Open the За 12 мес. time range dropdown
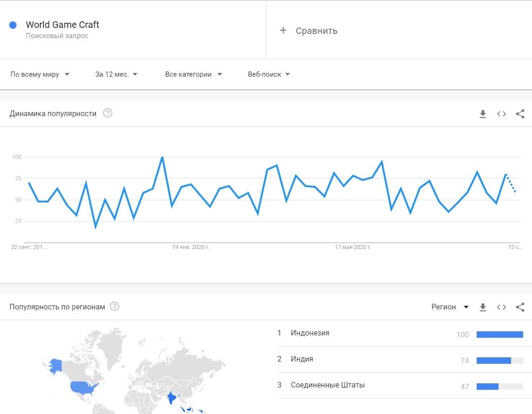 [116, 74]
